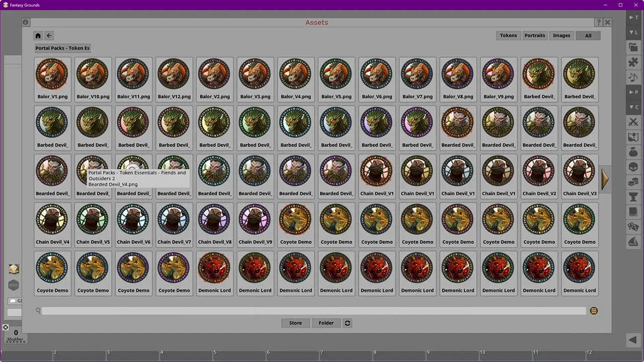Toggle the Tokens filter

[x=508, y=36]
